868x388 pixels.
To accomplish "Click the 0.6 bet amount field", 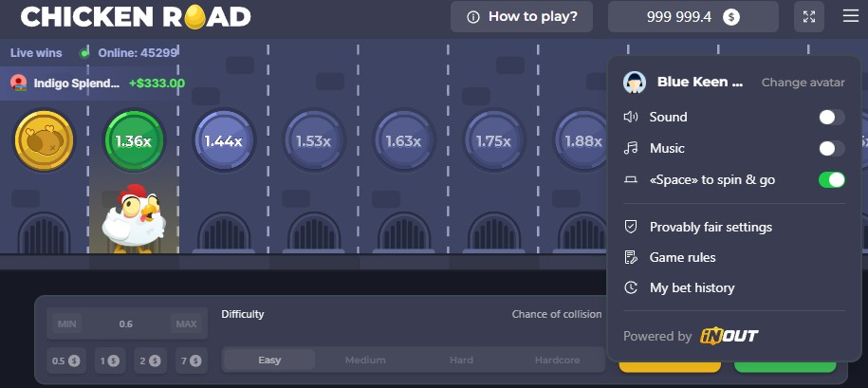I will pyautogui.click(x=126, y=323).
